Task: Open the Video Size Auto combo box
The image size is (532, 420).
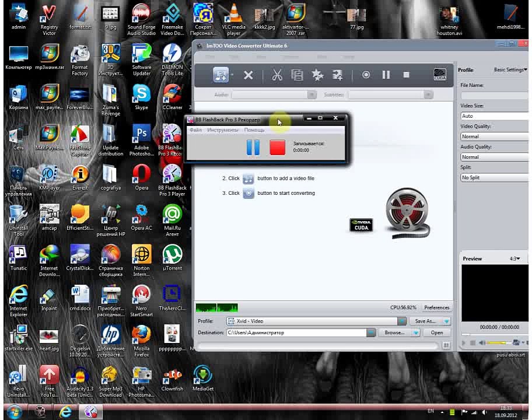Action: click(494, 116)
